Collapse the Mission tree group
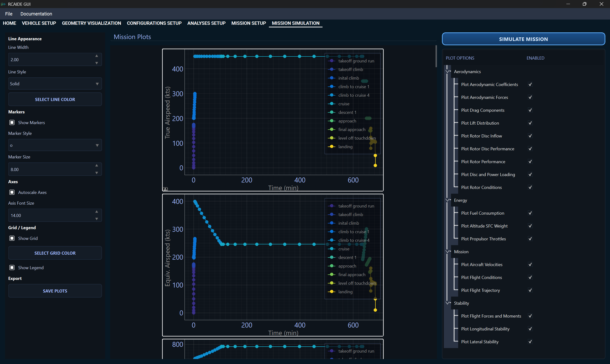This screenshot has height=364, width=610. click(448, 252)
